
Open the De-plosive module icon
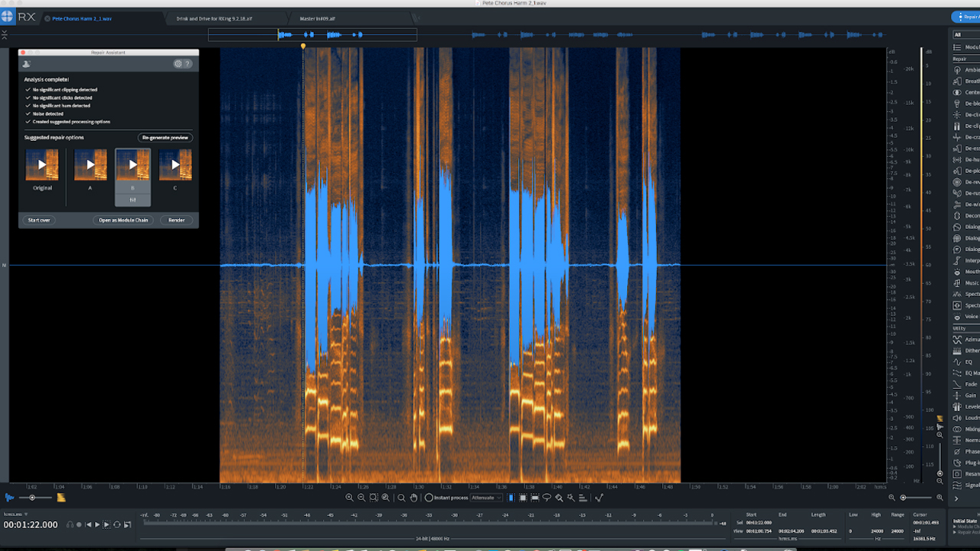957,171
